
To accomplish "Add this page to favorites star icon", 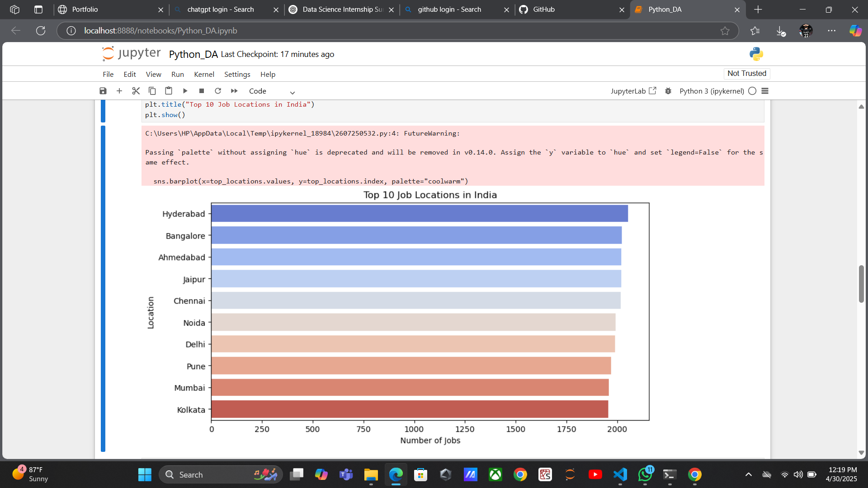I will point(725,31).
